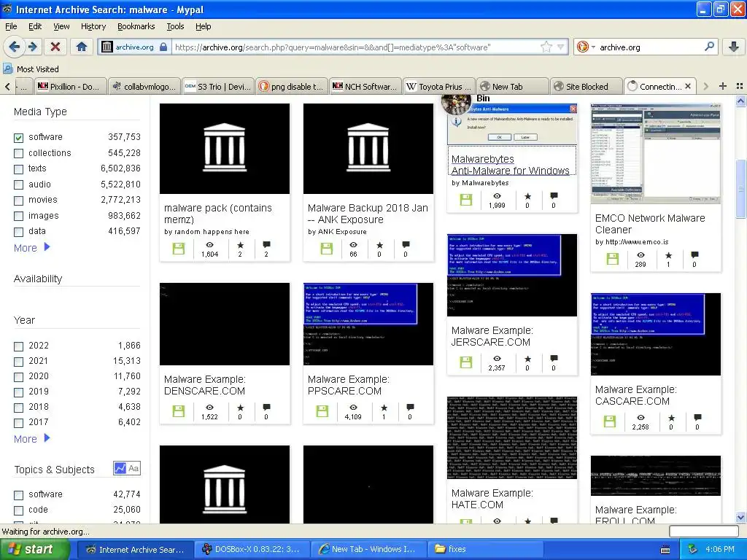The image size is (747, 560).
Task: Stop loading with the red X button
Action: [55, 47]
